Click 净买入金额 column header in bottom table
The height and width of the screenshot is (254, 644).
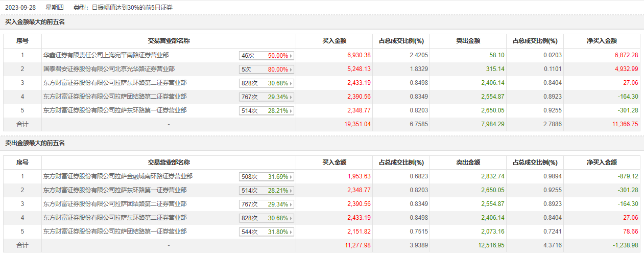click(602, 163)
